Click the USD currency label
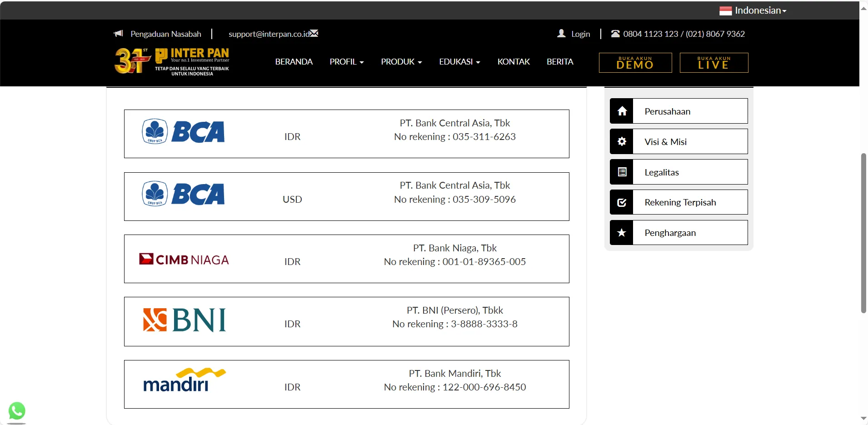This screenshot has height=425, width=868. click(292, 200)
